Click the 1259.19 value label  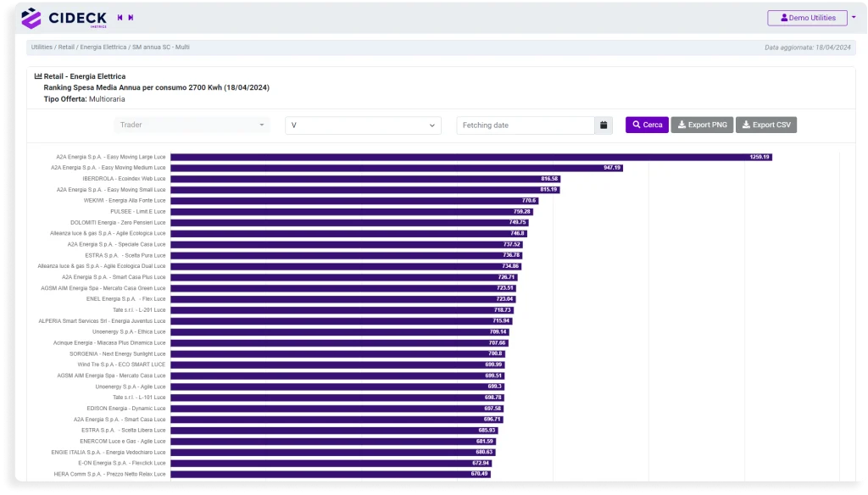pyautogui.click(x=759, y=158)
